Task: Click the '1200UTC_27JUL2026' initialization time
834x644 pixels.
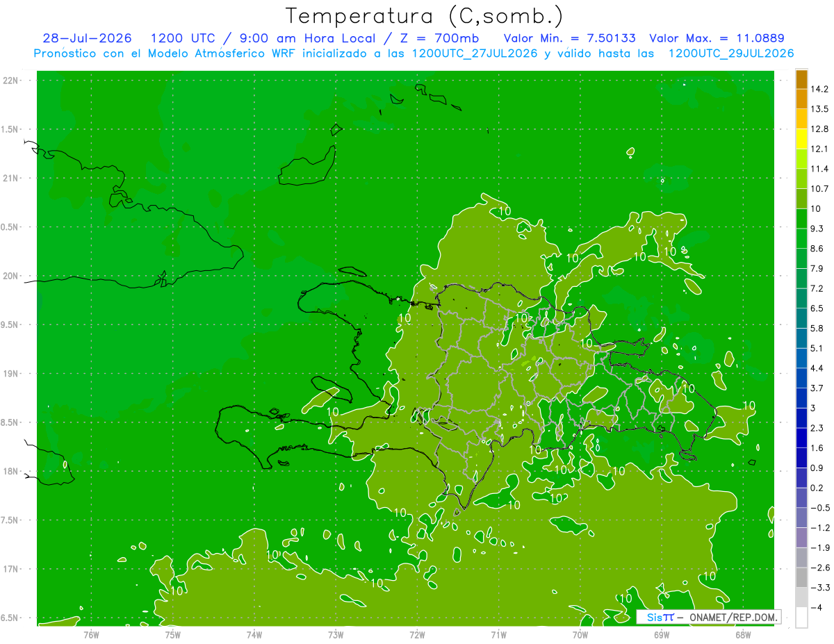Action: click(475, 53)
